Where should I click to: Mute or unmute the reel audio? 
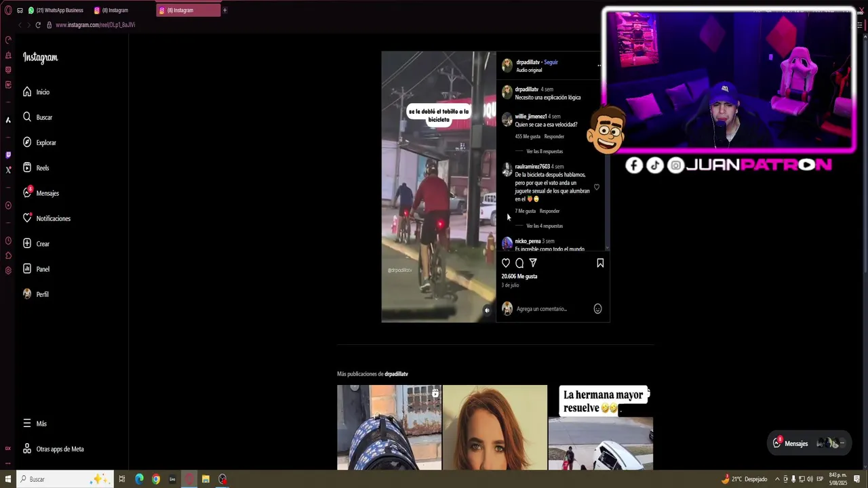[x=487, y=310]
